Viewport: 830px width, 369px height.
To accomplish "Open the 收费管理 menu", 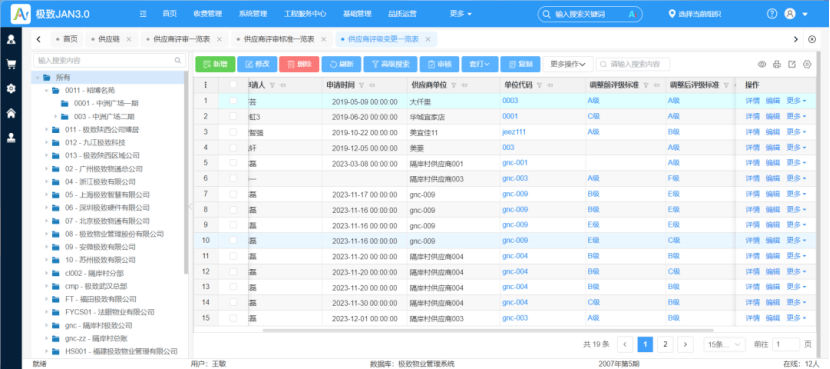I will [208, 14].
